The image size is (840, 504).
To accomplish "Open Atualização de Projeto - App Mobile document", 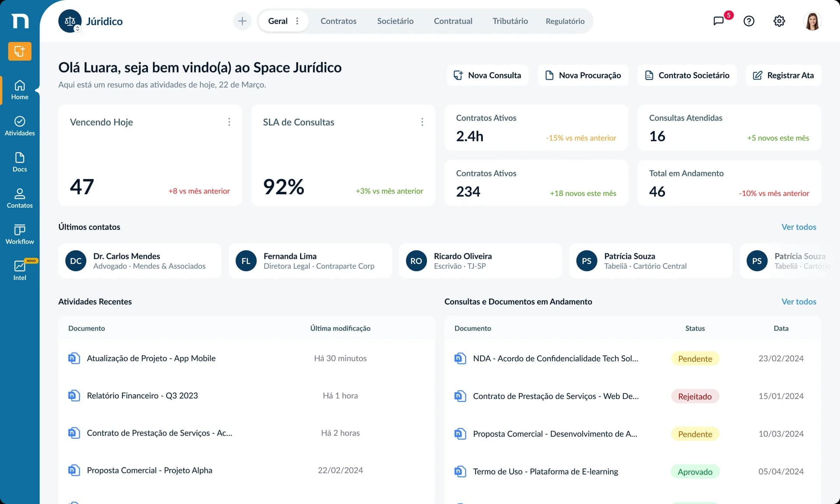I will click(x=151, y=358).
